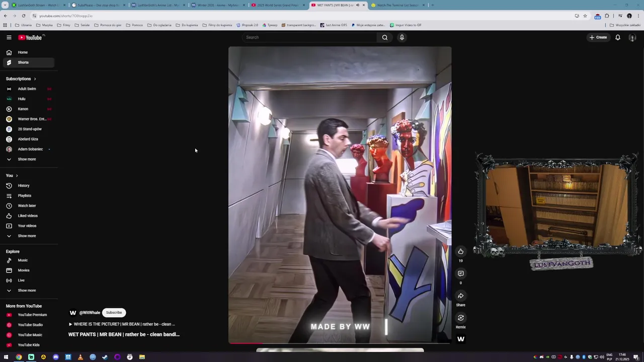Open WitWhale channel icon below Remix

(460, 339)
